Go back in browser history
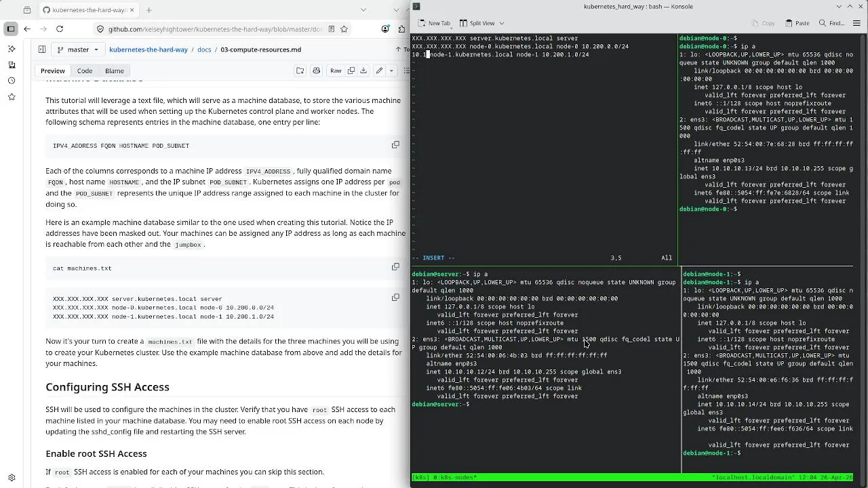 27,28
